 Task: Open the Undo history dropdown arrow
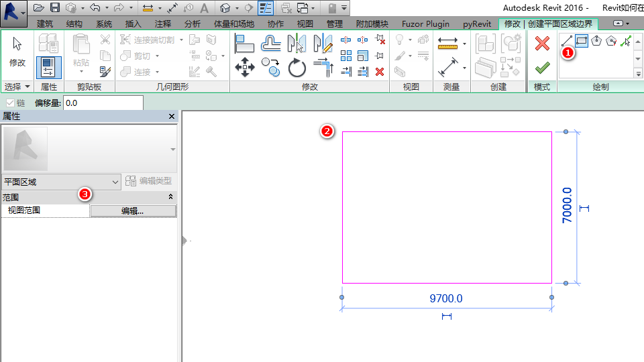(107, 8)
